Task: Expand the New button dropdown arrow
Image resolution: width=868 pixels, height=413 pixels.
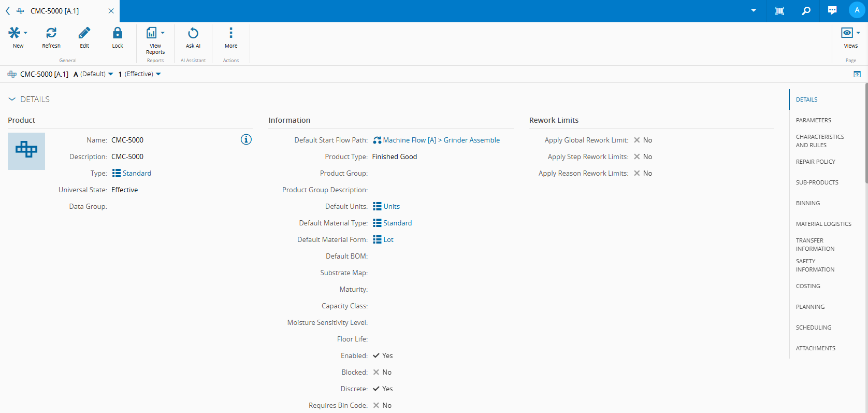Action: coord(25,33)
